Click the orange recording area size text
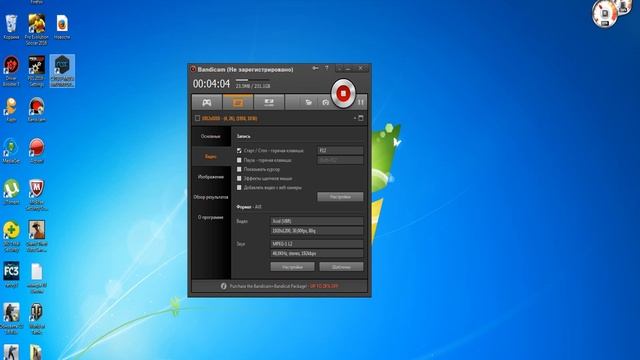640x360 pixels. point(229,118)
